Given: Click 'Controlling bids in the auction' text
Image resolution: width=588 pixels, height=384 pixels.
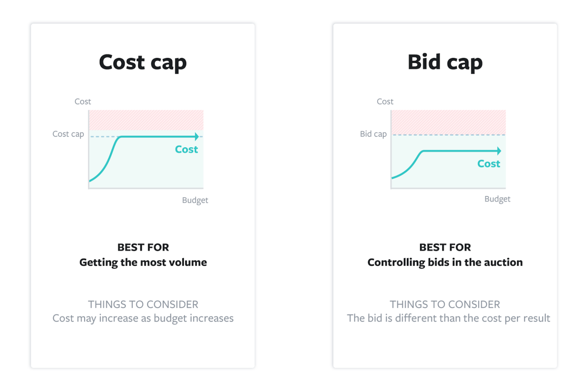Looking at the screenshot, I should click(x=445, y=262).
